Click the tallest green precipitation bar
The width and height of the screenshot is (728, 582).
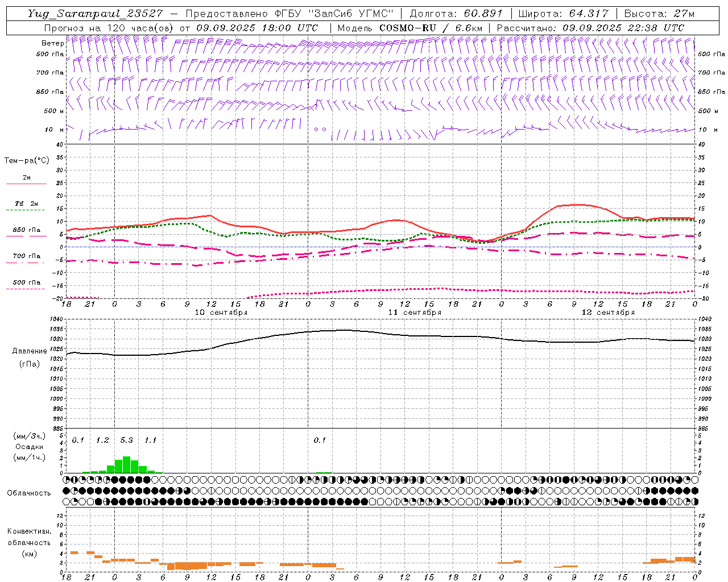(126, 464)
